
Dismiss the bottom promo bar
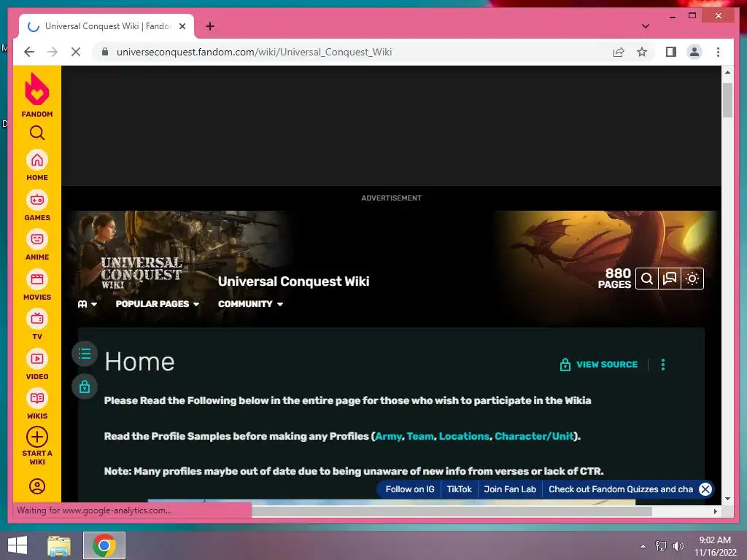[705, 489]
